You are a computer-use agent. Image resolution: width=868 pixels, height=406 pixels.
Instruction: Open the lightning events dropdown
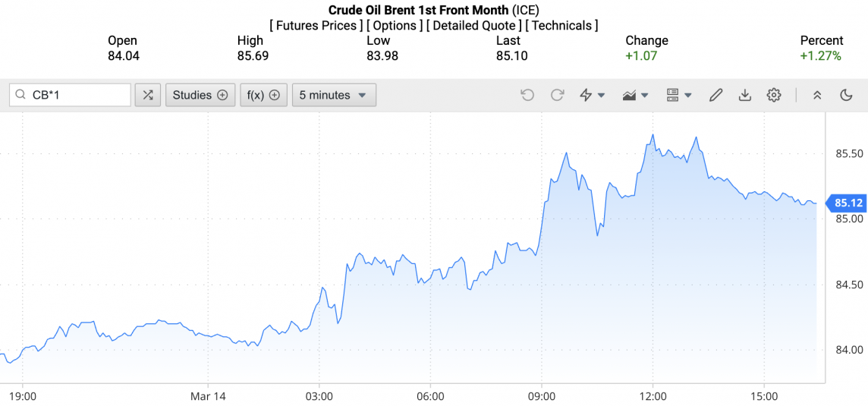(x=592, y=95)
